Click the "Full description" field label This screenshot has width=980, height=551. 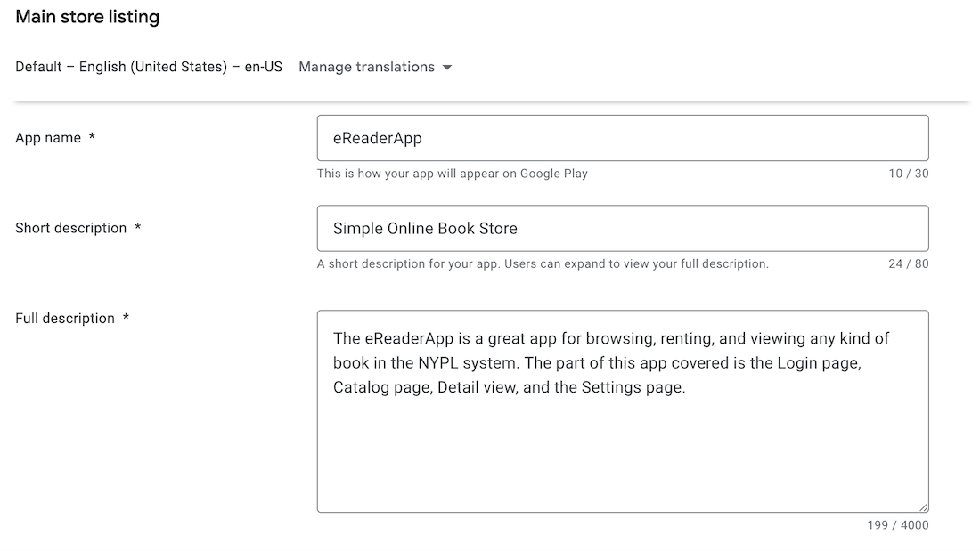click(65, 318)
